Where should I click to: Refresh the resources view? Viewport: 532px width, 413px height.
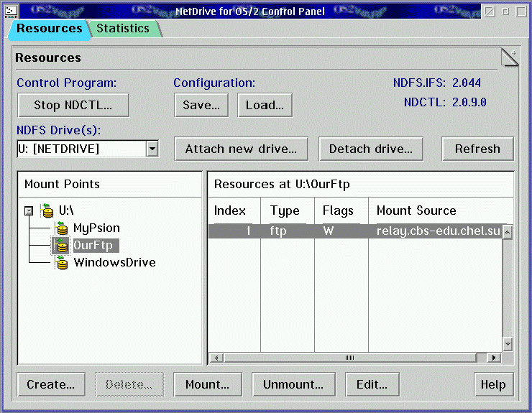coord(477,149)
